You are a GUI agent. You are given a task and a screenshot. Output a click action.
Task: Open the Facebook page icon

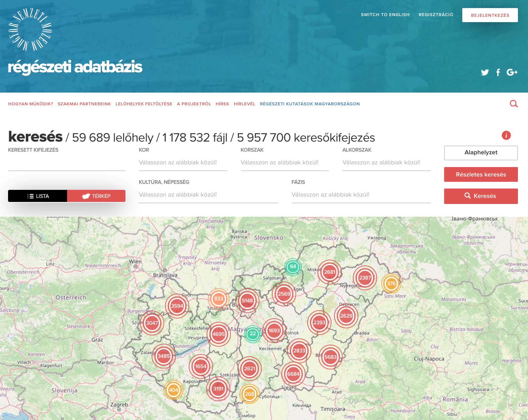[498, 72]
